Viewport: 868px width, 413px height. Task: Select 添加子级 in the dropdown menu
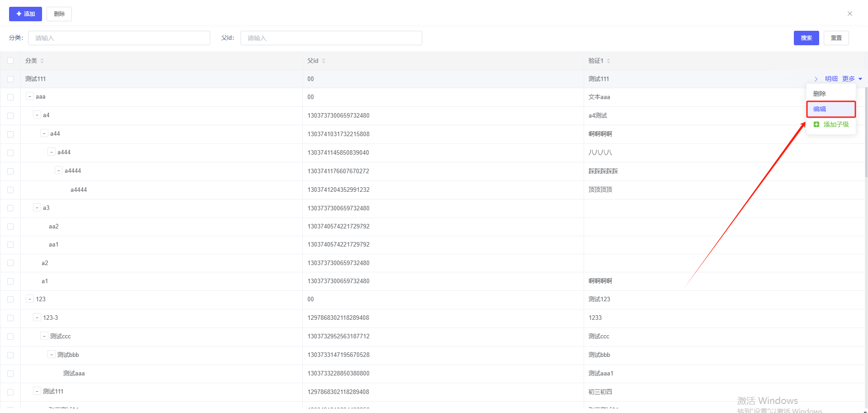coord(831,124)
